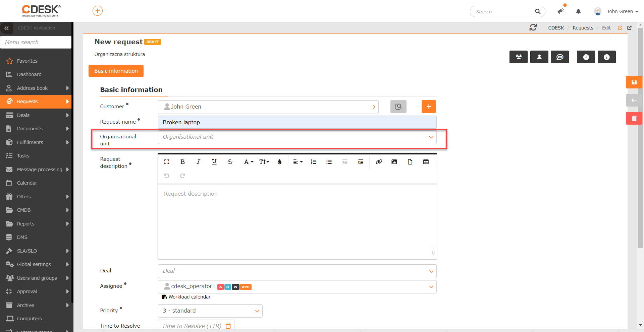Open the Assignee dropdown
644x332 pixels.
(x=297, y=286)
